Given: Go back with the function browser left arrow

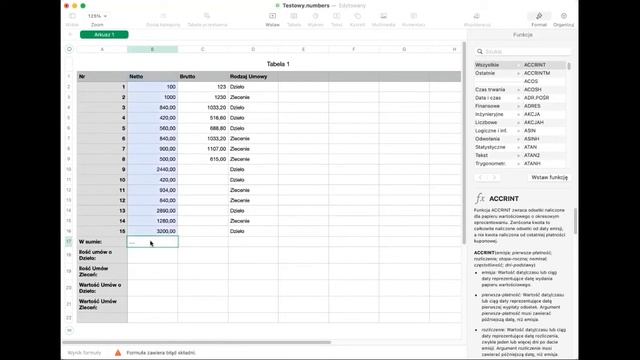Looking at the screenshot, I should [x=480, y=178].
